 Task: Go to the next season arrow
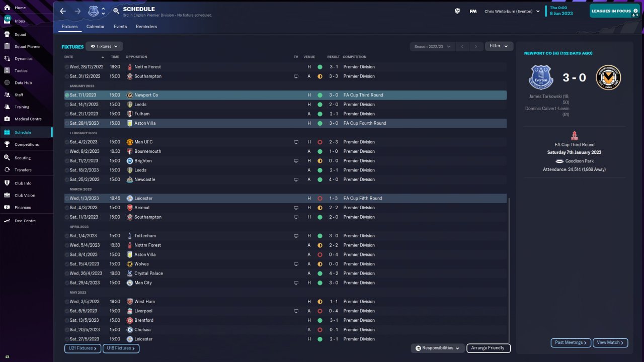point(476,47)
